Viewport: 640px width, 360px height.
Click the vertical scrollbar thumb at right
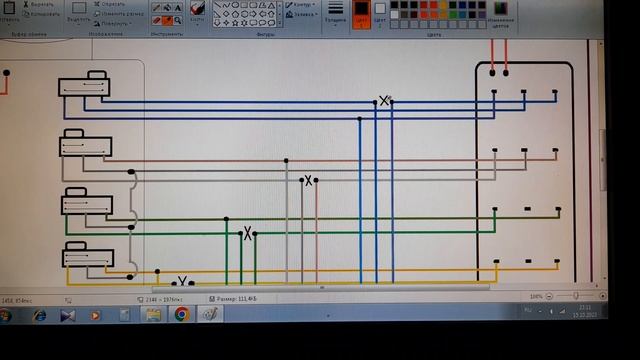click(603, 159)
